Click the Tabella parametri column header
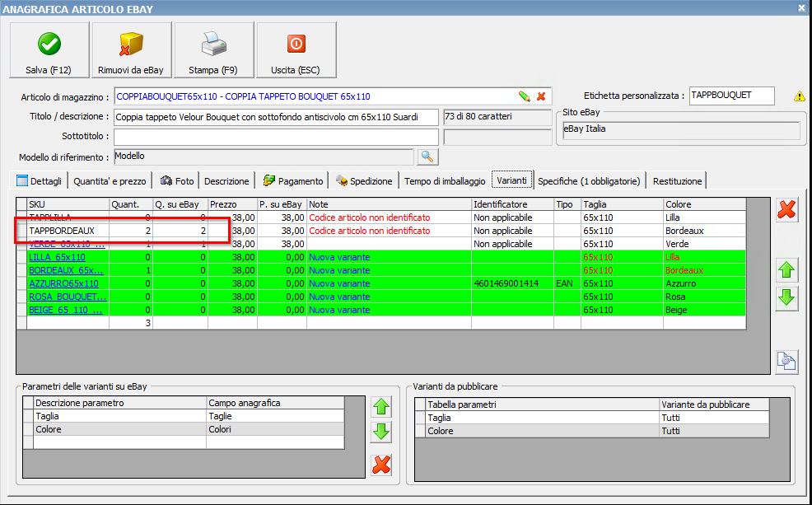Screen dimensions: 812x505 click(542, 404)
